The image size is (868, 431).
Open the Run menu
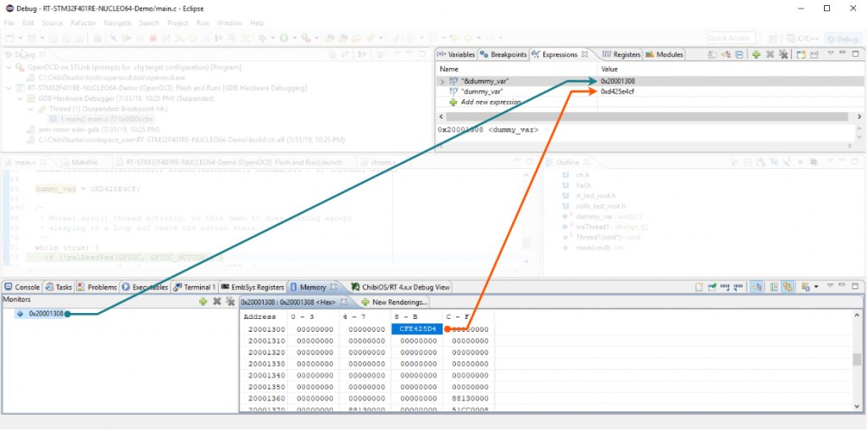[x=202, y=23]
